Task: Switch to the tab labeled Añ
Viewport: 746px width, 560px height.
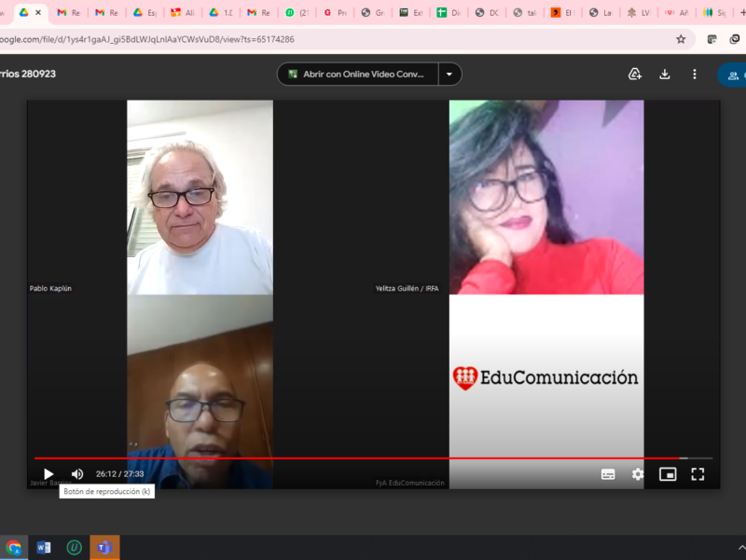Action: click(x=678, y=13)
